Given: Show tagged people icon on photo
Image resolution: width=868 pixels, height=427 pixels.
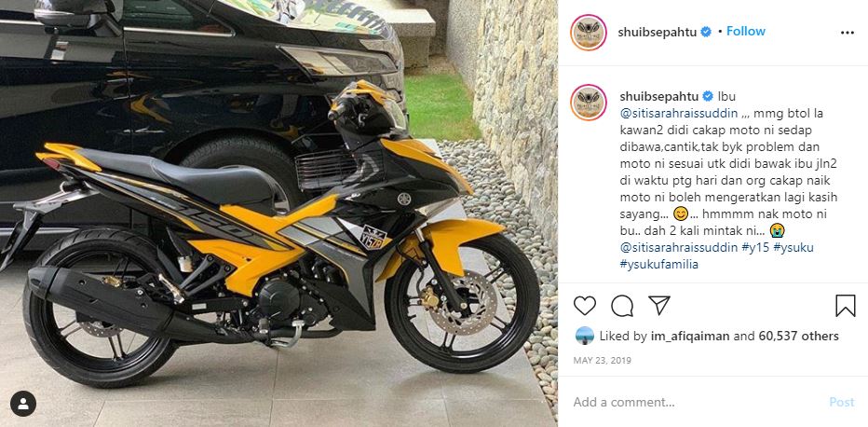Looking at the screenshot, I should [x=23, y=404].
